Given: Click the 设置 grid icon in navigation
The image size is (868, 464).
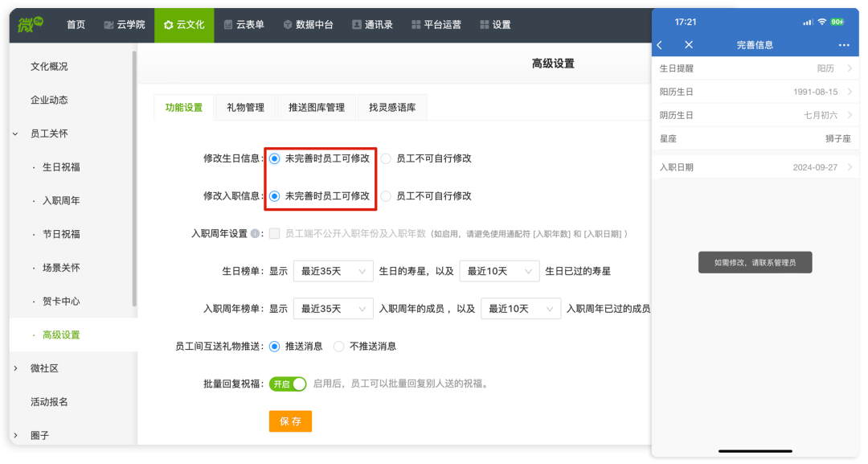Looking at the screenshot, I should (x=485, y=24).
